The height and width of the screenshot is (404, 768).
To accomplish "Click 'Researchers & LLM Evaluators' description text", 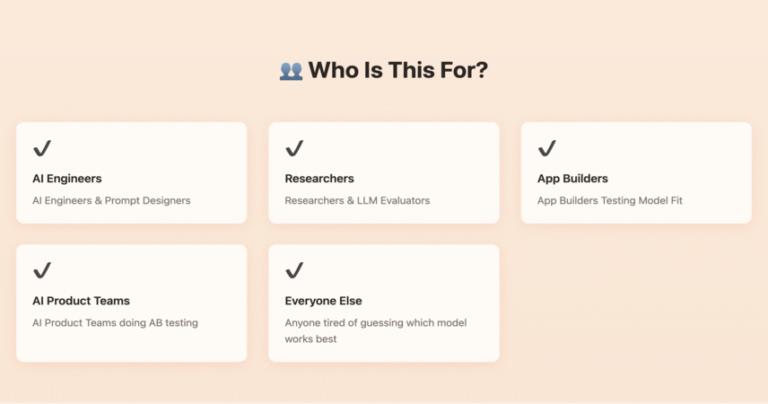I will (x=357, y=200).
